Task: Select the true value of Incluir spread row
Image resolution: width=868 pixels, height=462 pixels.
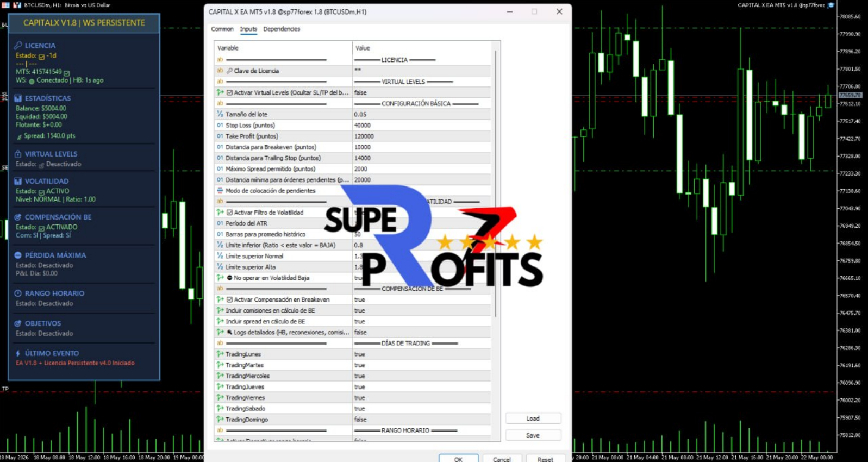Action: pyautogui.click(x=422, y=321)
